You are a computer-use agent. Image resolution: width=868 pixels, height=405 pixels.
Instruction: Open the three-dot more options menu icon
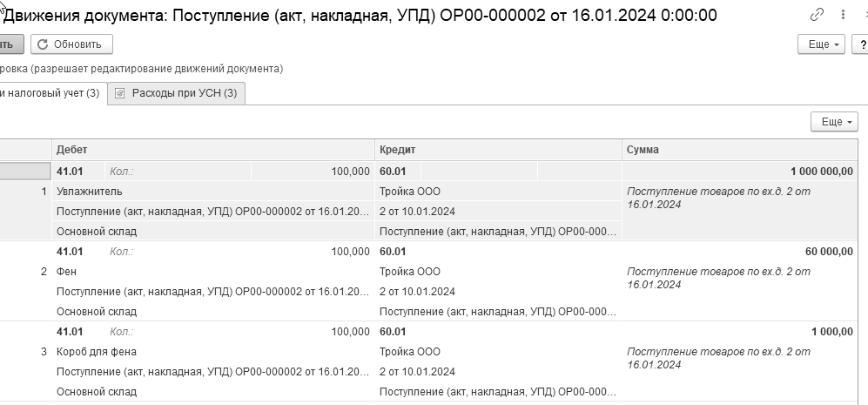coord(843,15)
